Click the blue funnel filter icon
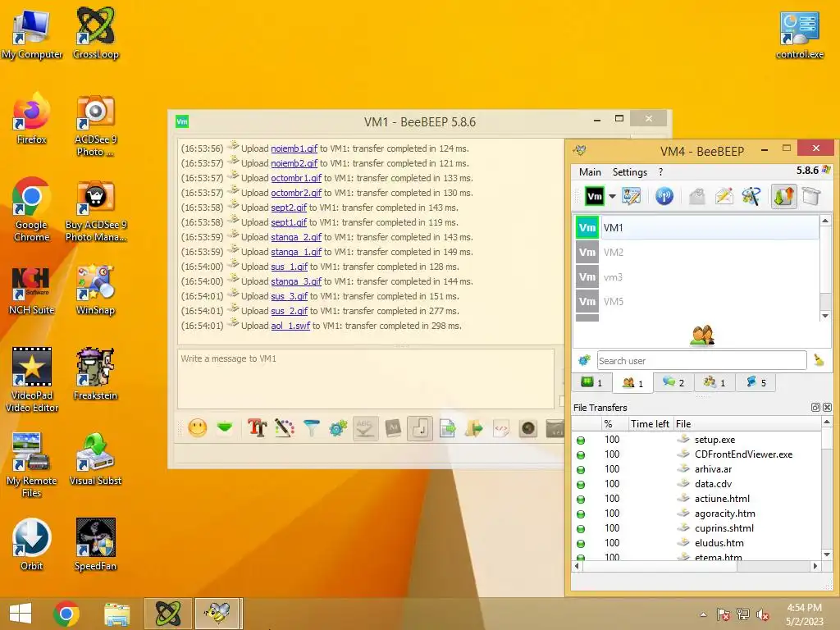Viewport: 840px width, 630px height. (311, 428)
